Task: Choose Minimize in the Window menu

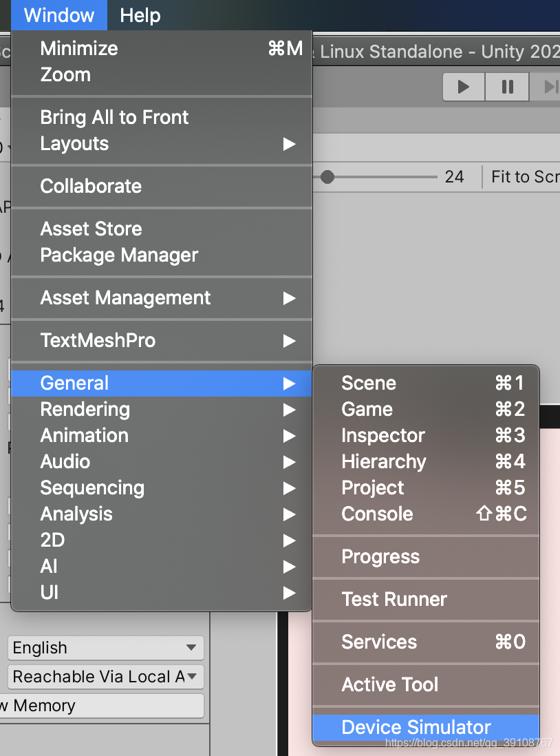Action: [79, 49]
